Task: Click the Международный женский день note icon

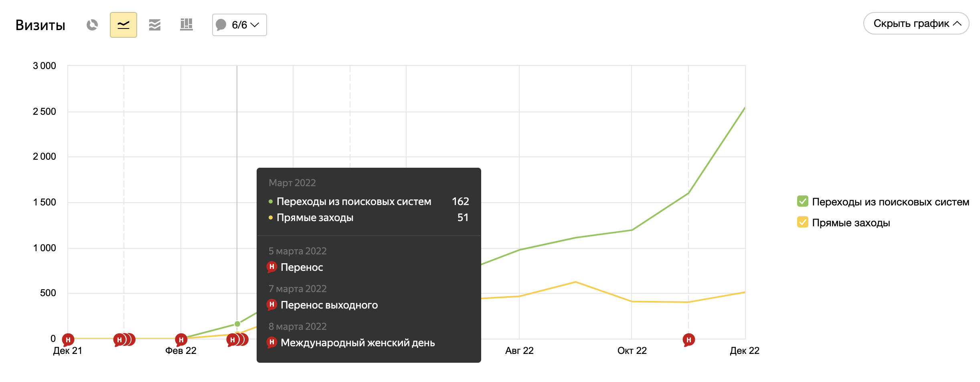Action: pyautogui.click(x=272, y=342)
